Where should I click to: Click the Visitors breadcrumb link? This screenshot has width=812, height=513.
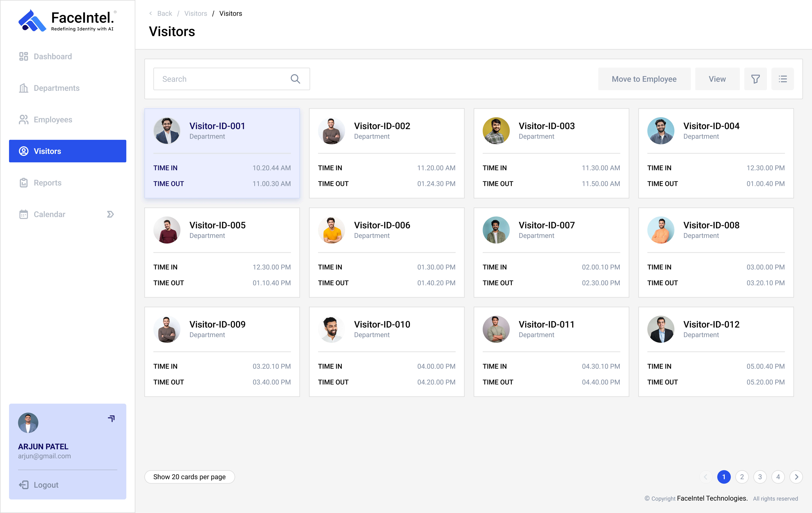pyautogui.click(x=196, y=14)
